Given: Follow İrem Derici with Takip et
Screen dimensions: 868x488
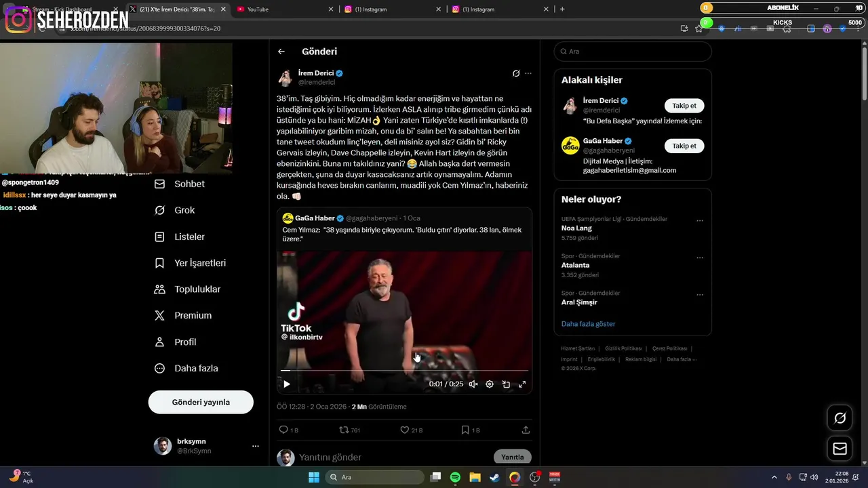Looking at the screenshot, I should (x=684, y=106).
